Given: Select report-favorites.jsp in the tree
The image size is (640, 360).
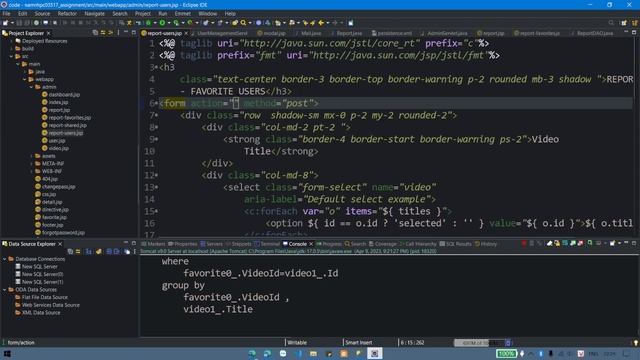Looking at the screenshot, I should click(66, 118).
